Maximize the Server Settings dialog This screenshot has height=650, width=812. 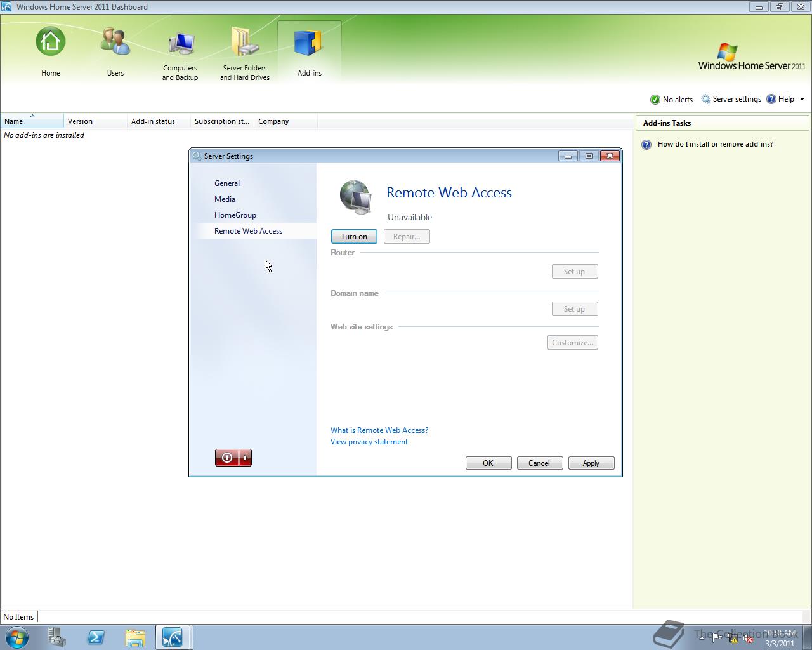(589, 156)
